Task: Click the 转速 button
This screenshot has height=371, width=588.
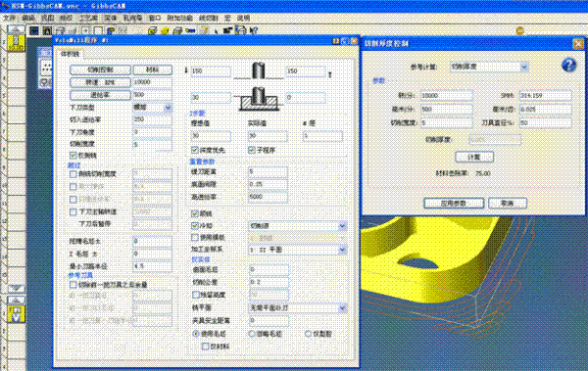Action: tap(100, 82)
